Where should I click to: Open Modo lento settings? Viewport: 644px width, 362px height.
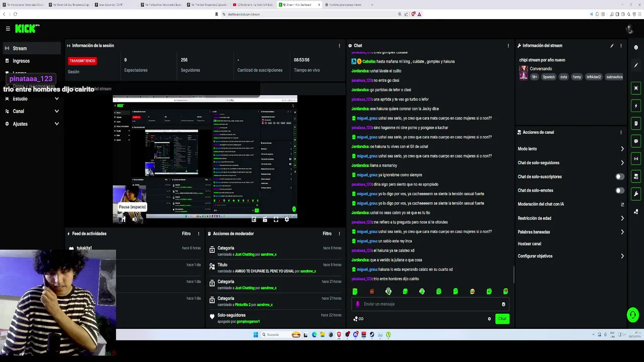571,149
